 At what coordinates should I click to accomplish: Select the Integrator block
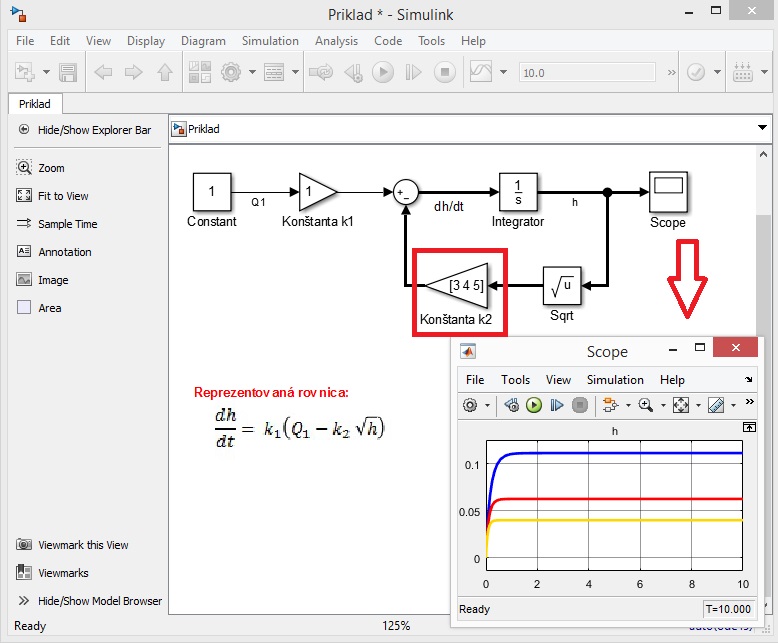[518, 192]
